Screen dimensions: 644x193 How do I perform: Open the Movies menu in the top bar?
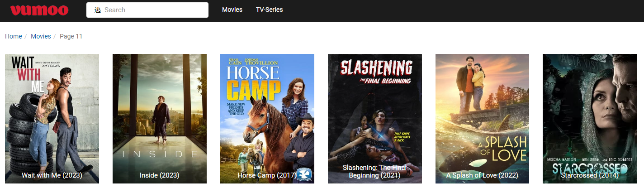(232, 10)
